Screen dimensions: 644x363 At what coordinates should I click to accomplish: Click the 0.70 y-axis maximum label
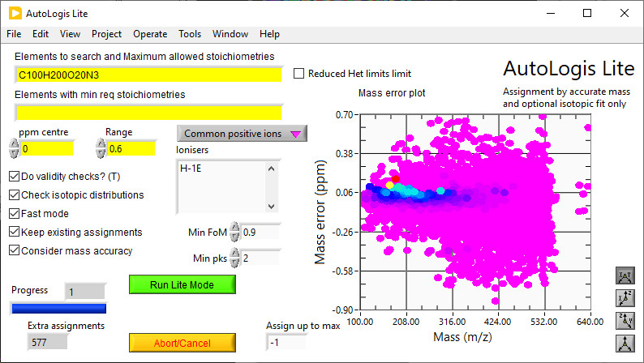click(x=344, y=115)
